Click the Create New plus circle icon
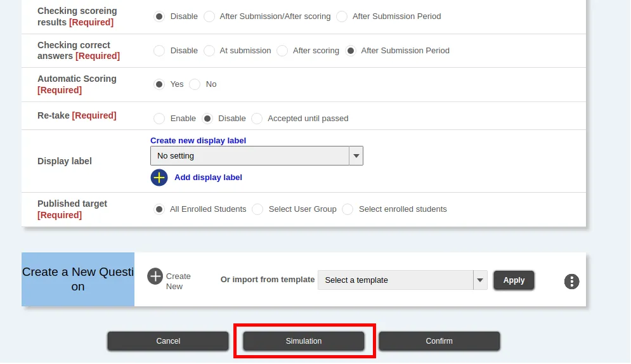The image size is (631, 364). (x=155, y=276)
